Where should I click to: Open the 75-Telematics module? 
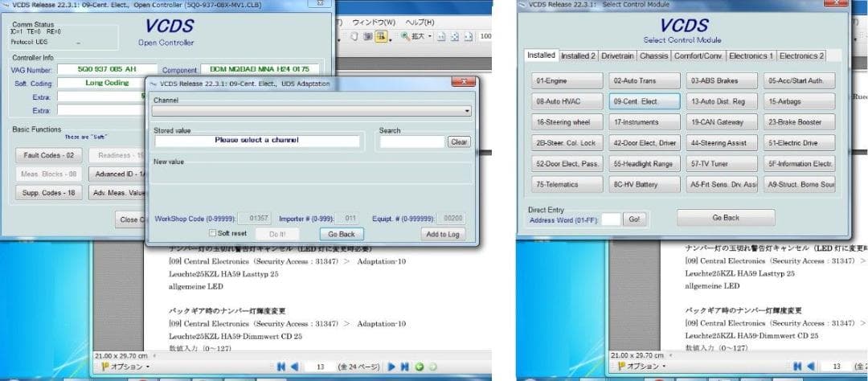click(567, 184)
